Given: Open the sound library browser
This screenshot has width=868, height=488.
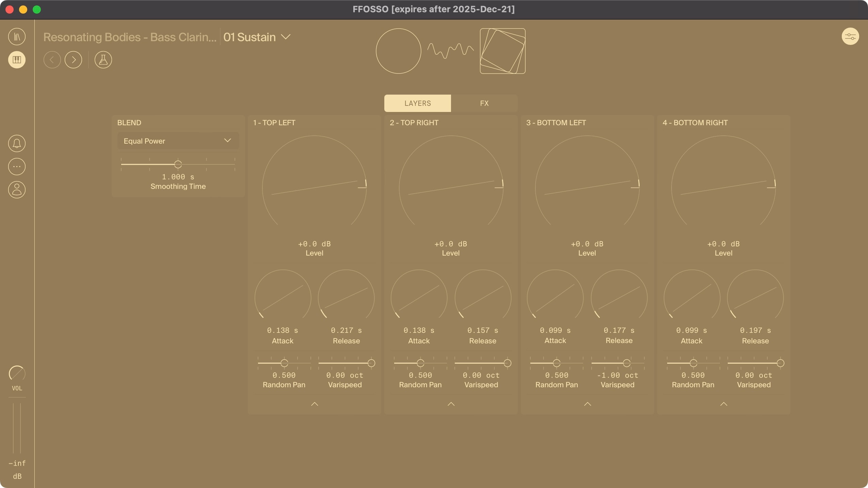Looking at the screenshot, I should (17, 36).
